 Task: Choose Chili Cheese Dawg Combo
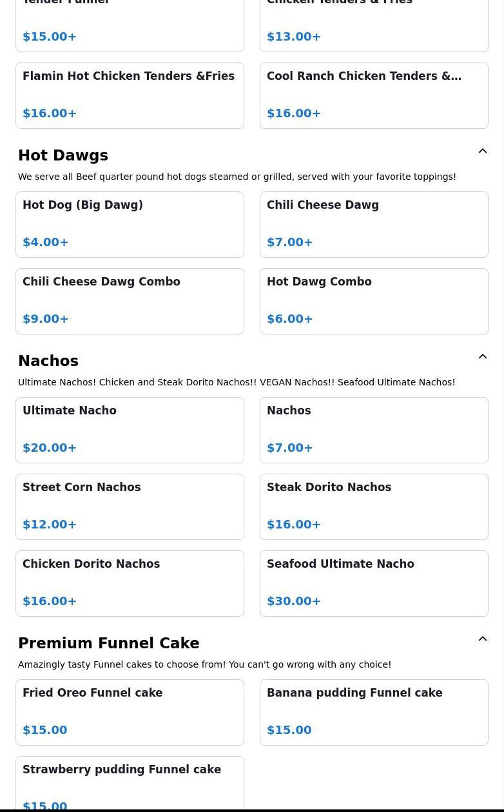click(x=130, y=301)
